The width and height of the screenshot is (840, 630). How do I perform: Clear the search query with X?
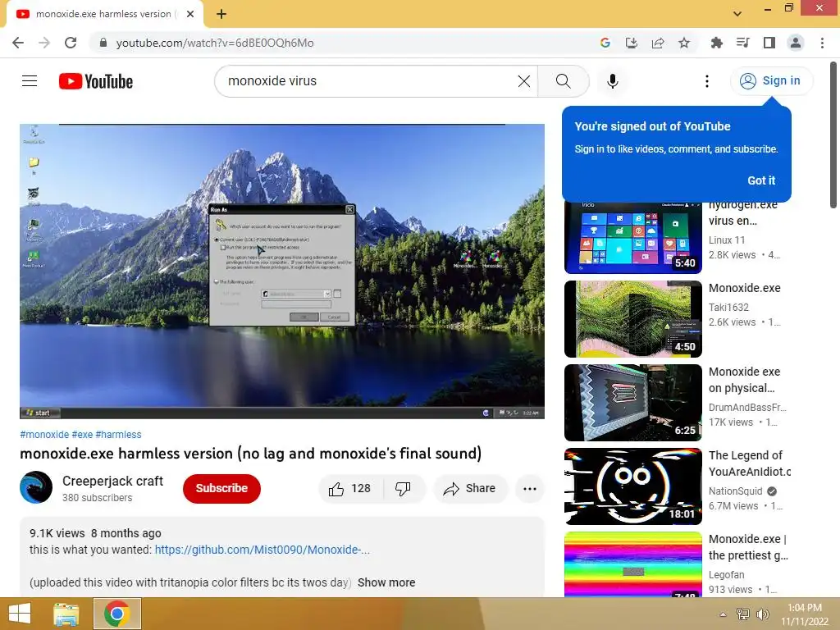[524, 81]
